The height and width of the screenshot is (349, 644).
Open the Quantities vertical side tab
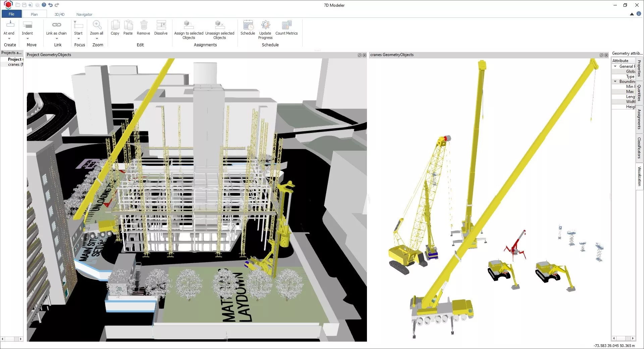coord(639,93)
